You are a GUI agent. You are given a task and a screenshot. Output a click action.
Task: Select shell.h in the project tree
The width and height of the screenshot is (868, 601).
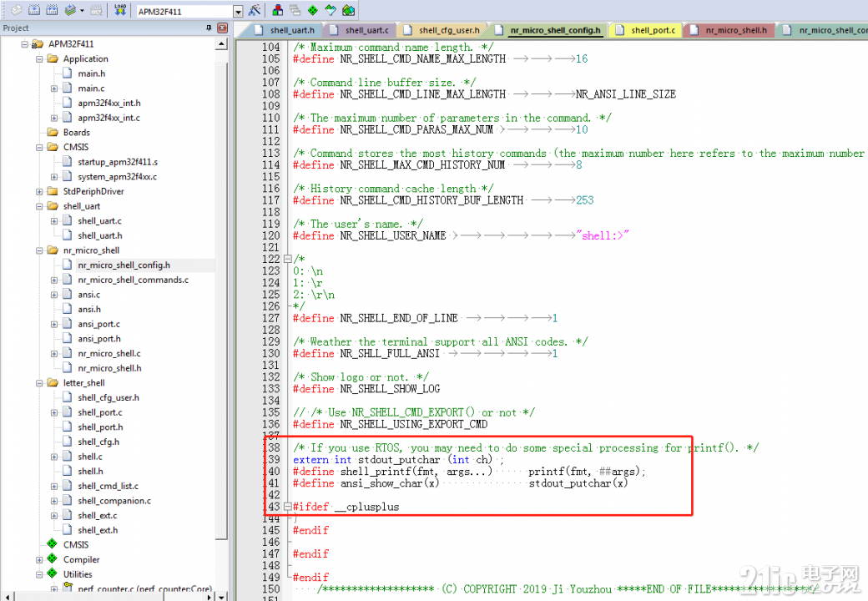90,472
